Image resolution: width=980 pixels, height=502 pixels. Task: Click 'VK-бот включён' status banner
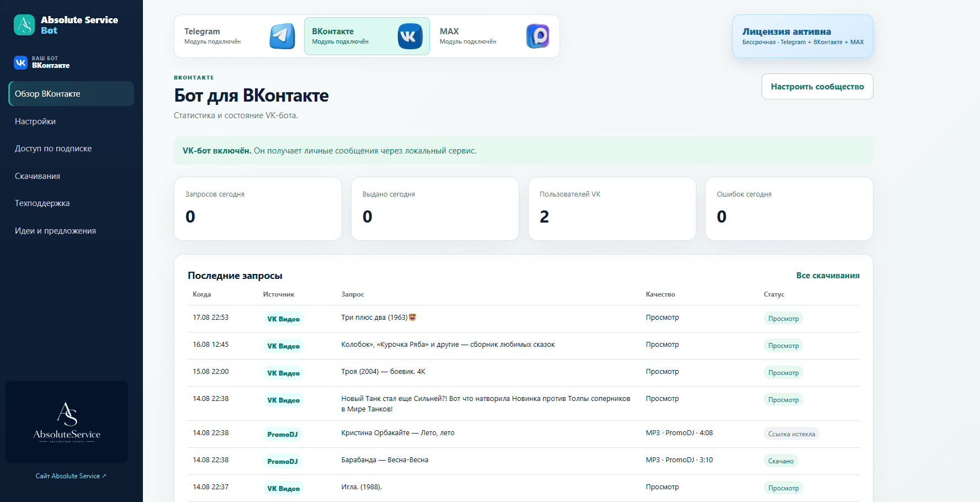coord(524,151)
